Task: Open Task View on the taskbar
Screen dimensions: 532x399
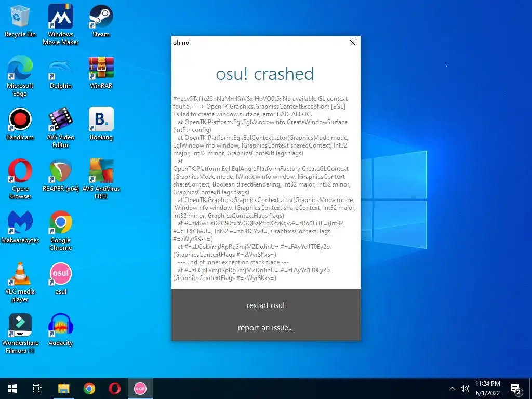Action: 37,389
